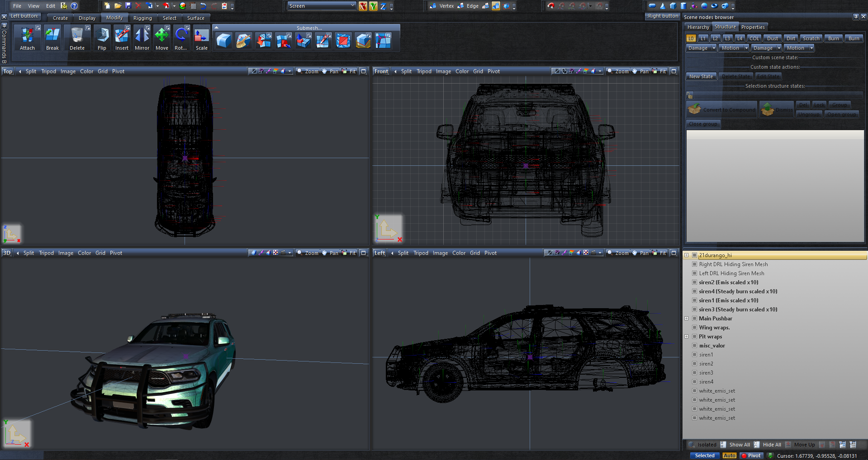Switch to Edge editing level
Image resolution: width=868 pixels, height=460 pixels.
468,6
